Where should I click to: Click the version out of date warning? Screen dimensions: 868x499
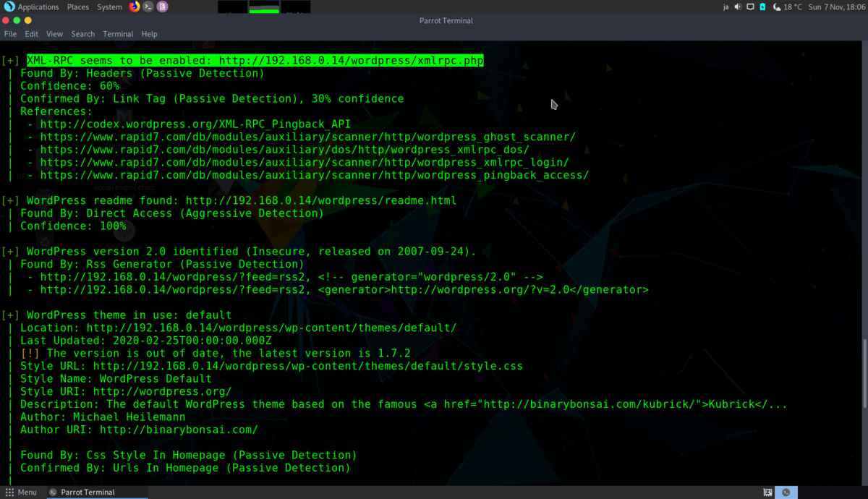[216, 354]
